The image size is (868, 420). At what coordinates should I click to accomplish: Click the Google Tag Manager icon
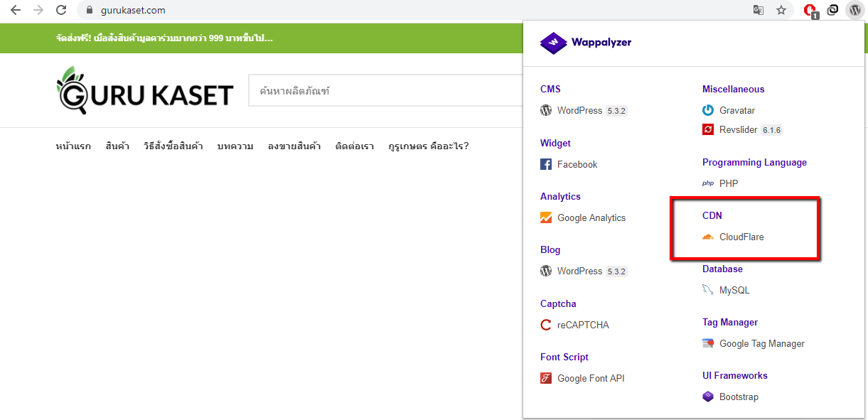point(708,344)
